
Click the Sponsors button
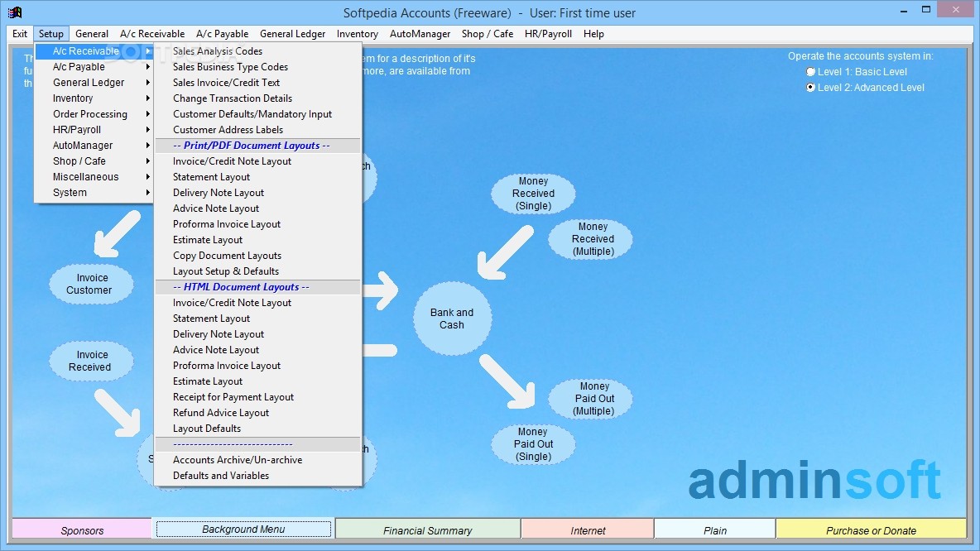tap(82, 529)
